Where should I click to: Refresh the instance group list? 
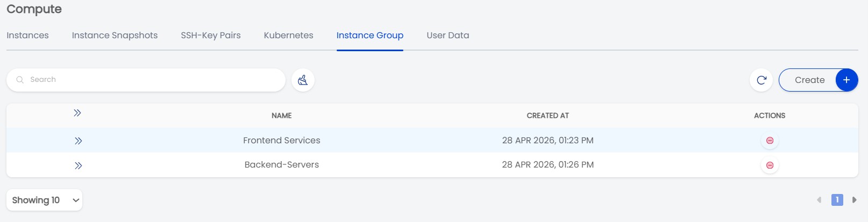pyautogui.click(x=762, y=80)
